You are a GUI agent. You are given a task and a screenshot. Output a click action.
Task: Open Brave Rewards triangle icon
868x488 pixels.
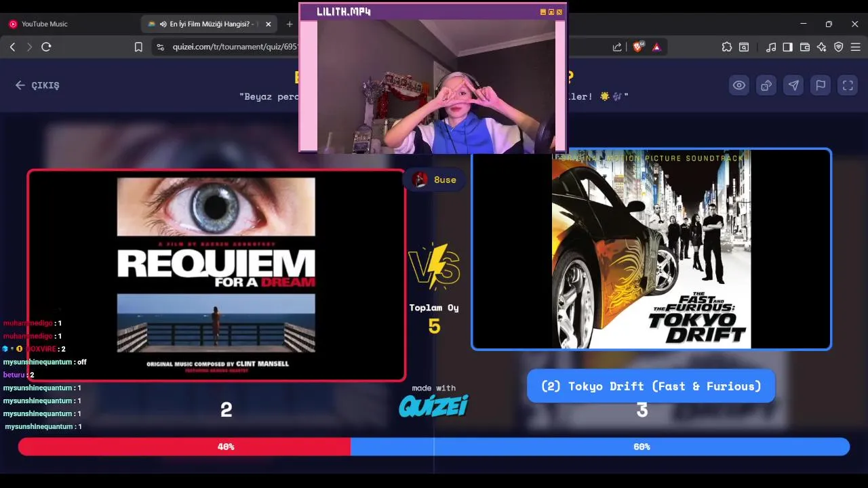(x=656, y=47)
